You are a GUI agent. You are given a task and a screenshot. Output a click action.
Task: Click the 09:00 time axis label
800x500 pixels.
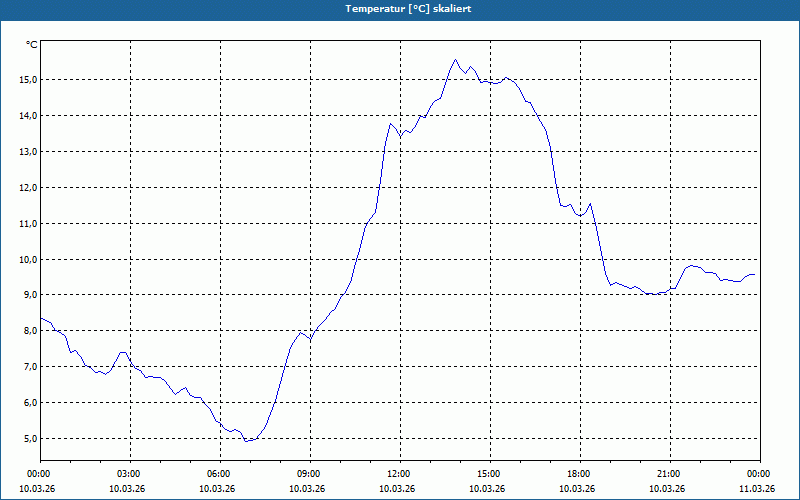point(310,474)
